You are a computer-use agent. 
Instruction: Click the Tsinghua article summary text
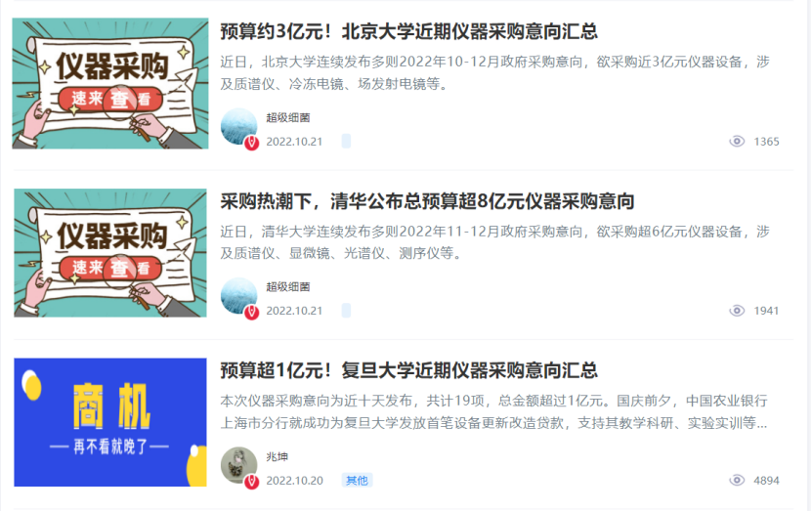(x=495, y=242)
